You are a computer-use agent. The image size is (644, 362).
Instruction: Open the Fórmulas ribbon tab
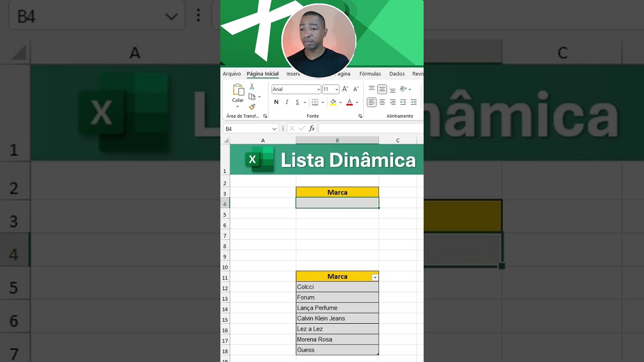370,74
